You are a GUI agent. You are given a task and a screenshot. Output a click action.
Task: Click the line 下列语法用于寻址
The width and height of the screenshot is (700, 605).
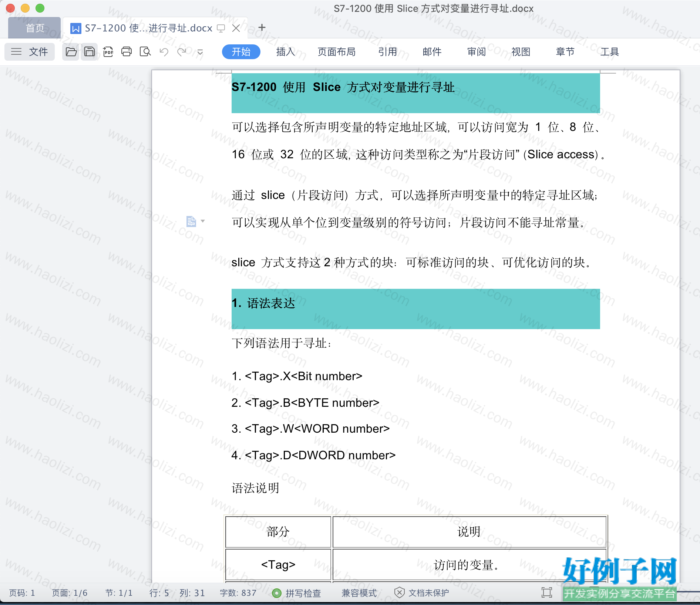click(x=282, y=343)
